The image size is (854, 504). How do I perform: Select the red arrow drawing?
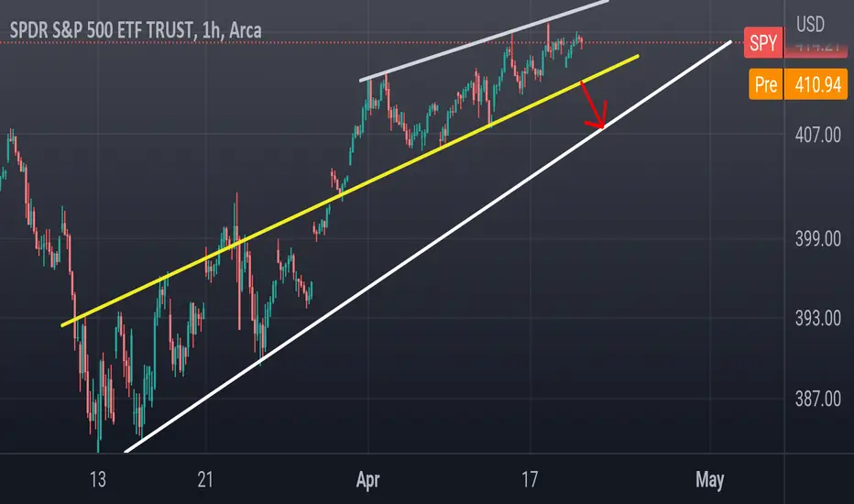pos(593,105)
